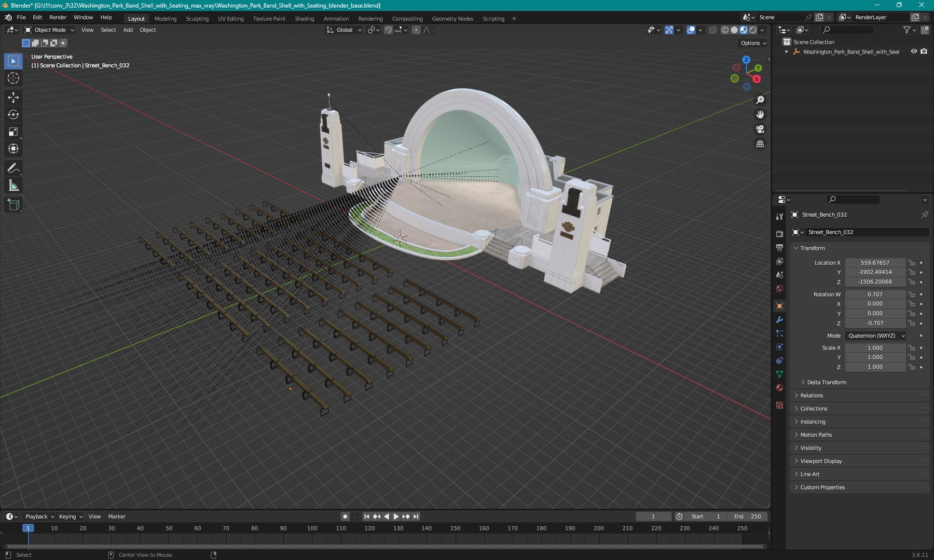
Task: Open the Add menu in viewport header
Action: pyautogui.click(x=128, y=30)
